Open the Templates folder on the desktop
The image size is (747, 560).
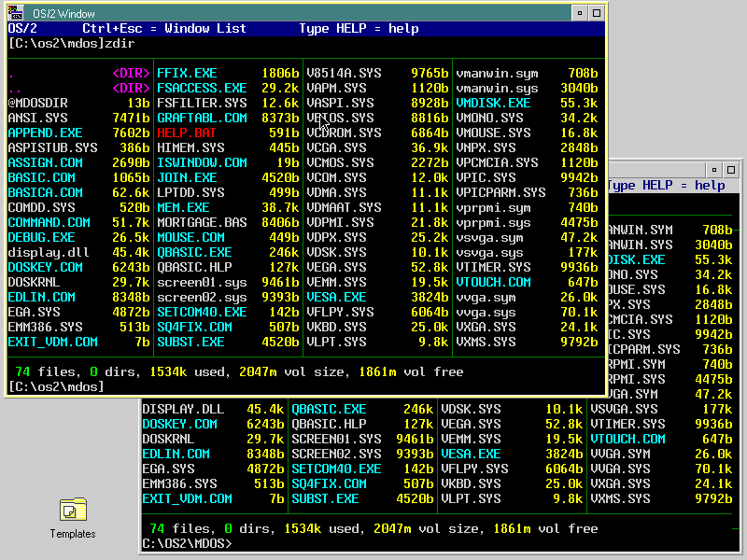pyautogui.click(x=73, y=518)
